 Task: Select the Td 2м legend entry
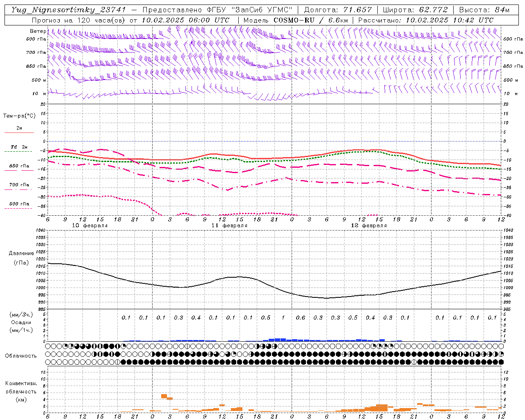[19, 147]
